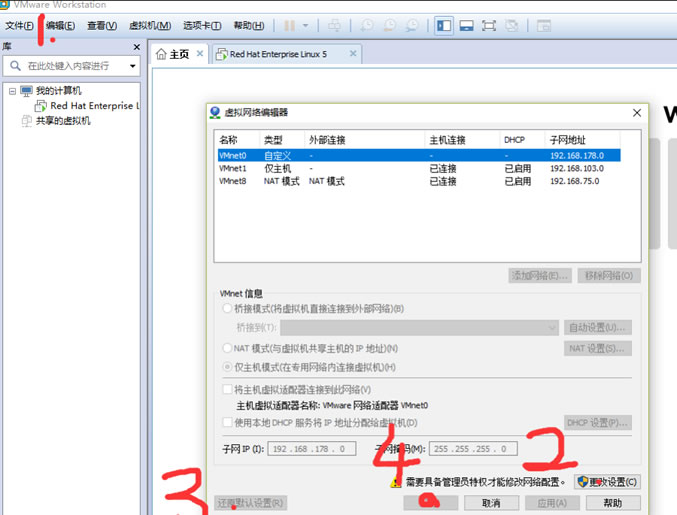Select the NAT 模式 radio button
This screenshot has width=677, height=515.
[x=227, y=348]
